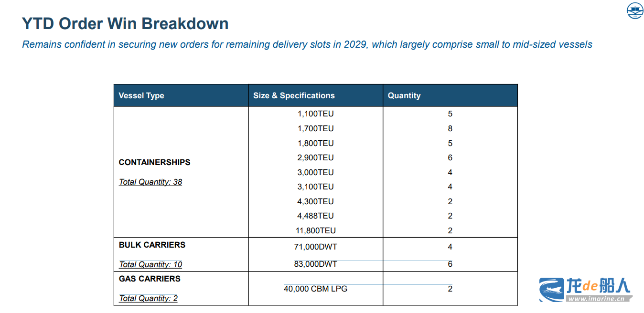Select the 11,800TEU specification cell

point(315,230)
